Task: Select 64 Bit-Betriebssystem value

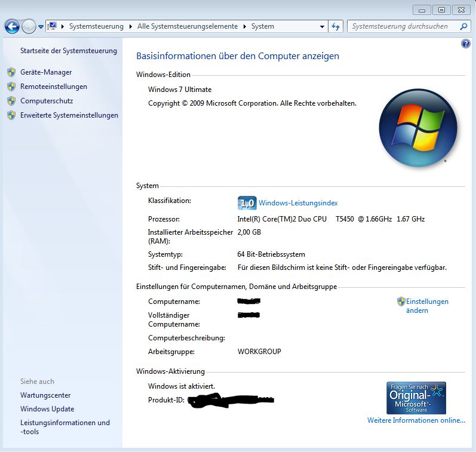Action: [x=271, y=254]
